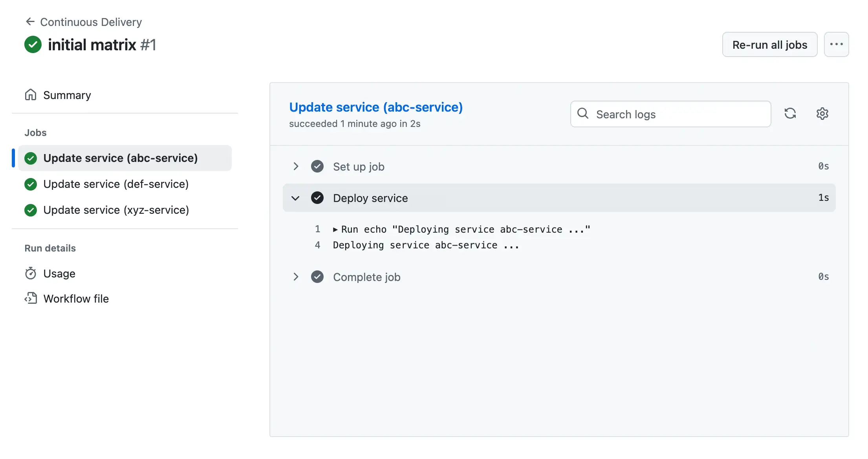Click the Summary home icon
The height and width of the screenshot is (459, 868).
click(31, 95)
